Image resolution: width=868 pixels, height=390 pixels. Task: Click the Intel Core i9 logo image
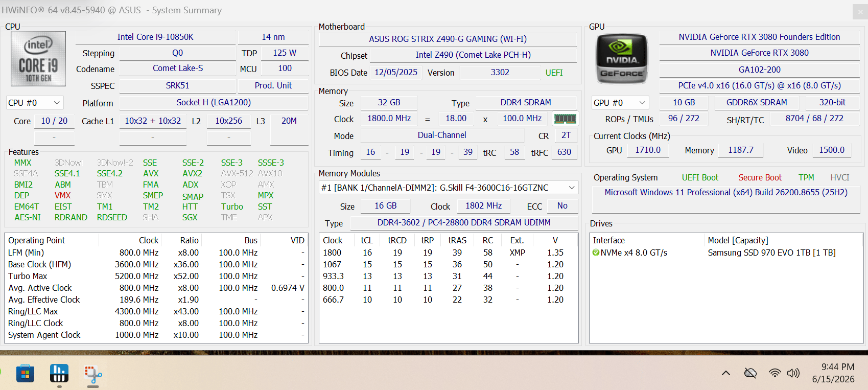point(38,59)
